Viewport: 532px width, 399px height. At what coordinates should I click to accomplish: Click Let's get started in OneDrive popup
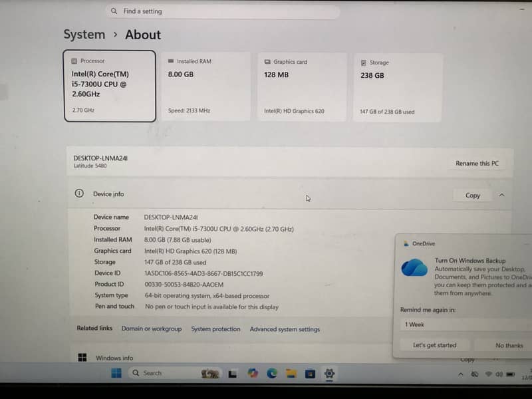click(x=435, y=345)
